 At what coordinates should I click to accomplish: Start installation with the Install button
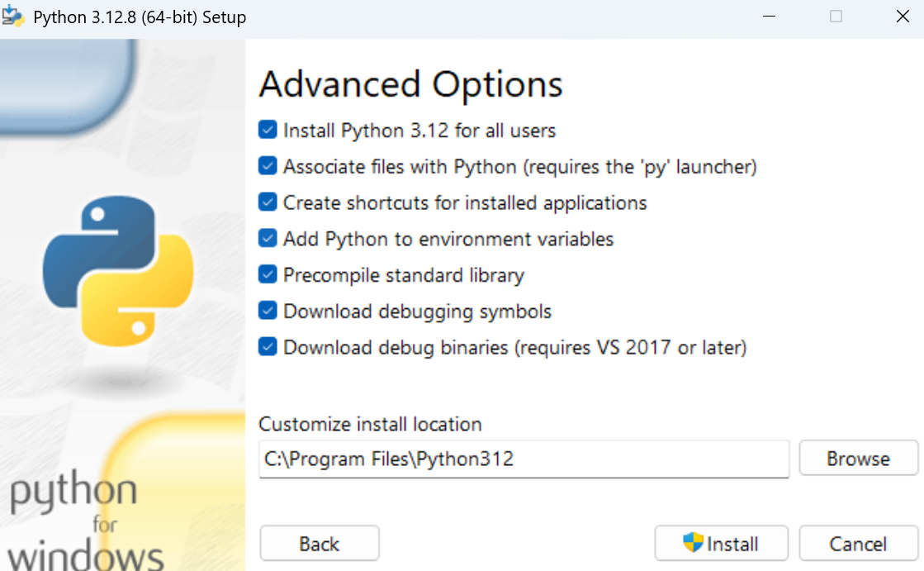coord(722,543)
